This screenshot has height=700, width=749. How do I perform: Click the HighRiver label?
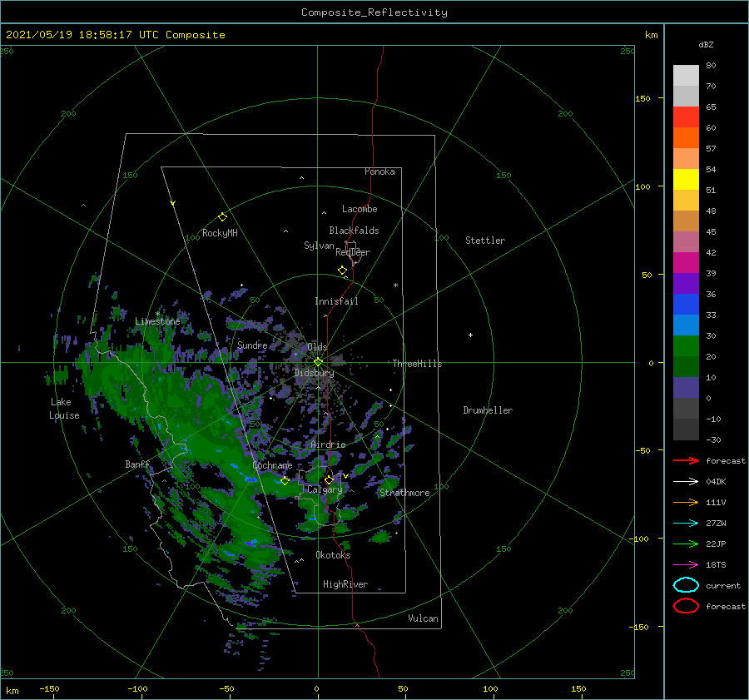coord(345,584)
